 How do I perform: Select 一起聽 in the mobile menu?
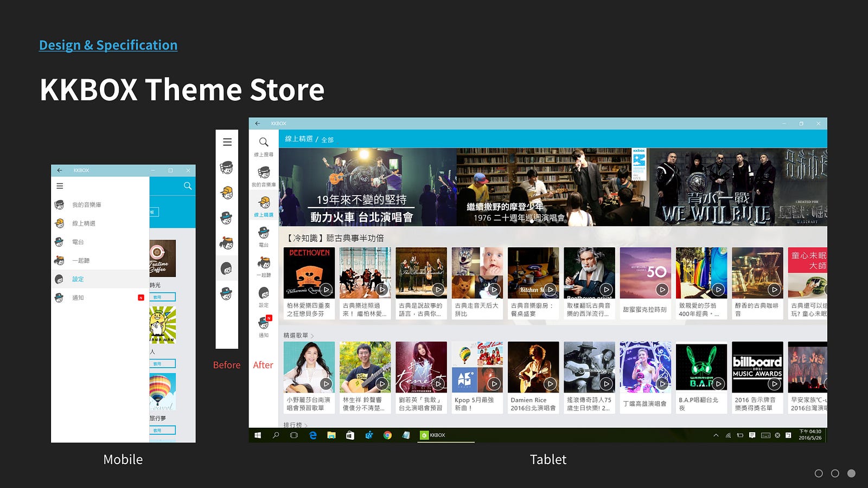(x=100, y=260)
